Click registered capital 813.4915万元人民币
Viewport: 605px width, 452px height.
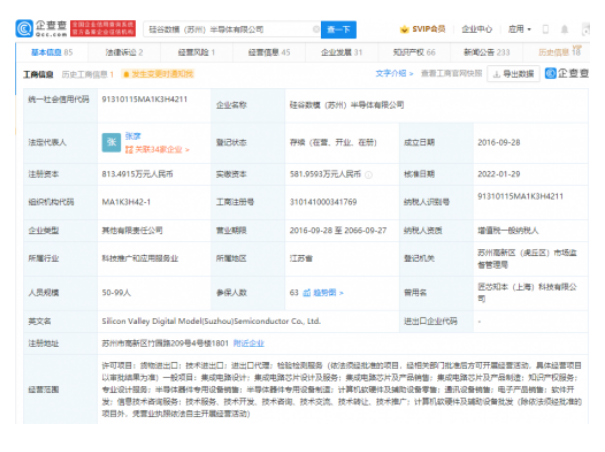pyautogui.click(x=137, y=174)
